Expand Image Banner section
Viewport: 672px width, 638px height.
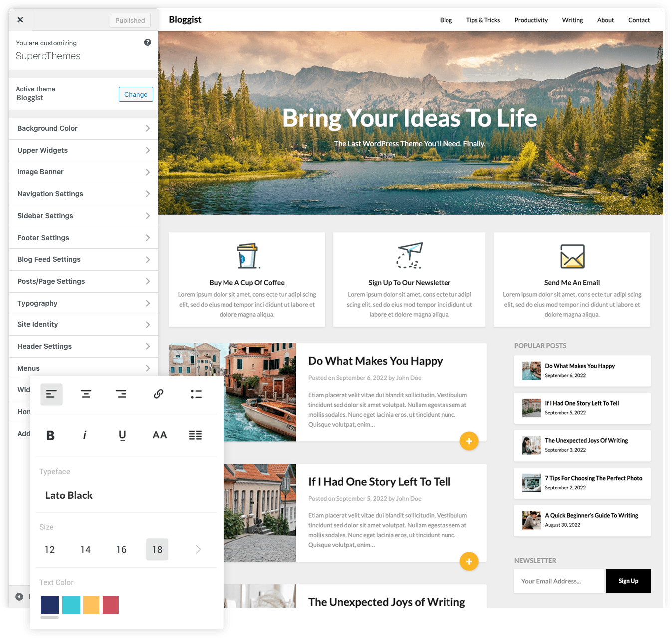[x=84, y=172]
